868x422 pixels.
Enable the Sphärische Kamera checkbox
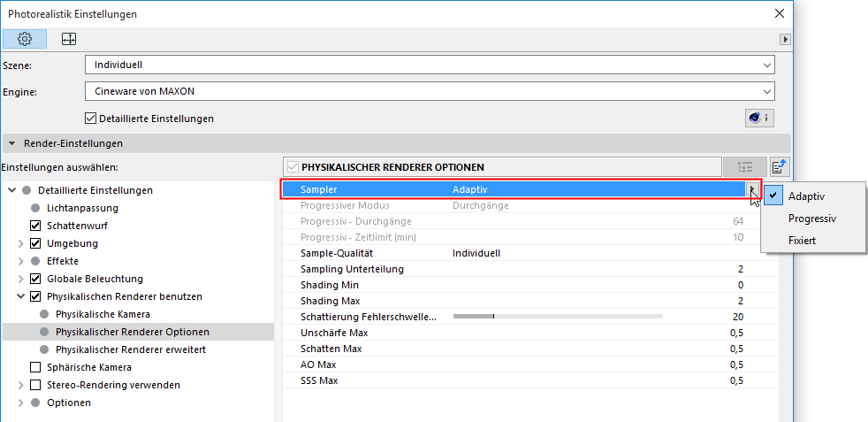point(35,367)
